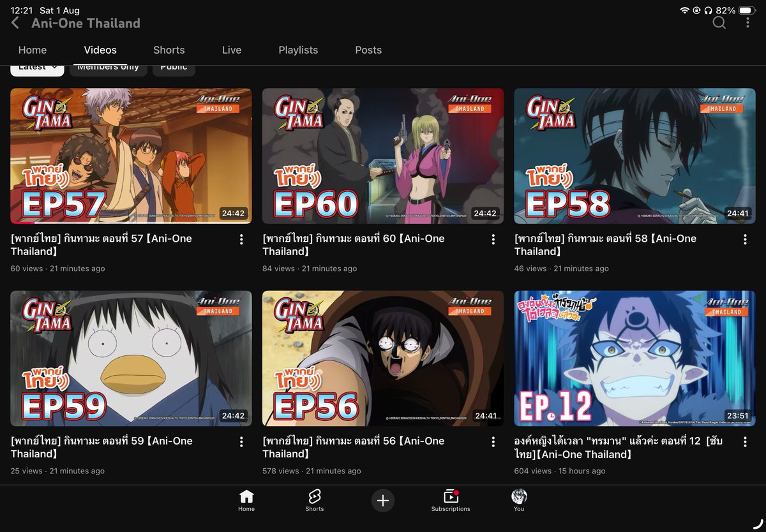Go back using the arrow beside Ani-One Thailand
766x532 pixels.
click(15, 24)
